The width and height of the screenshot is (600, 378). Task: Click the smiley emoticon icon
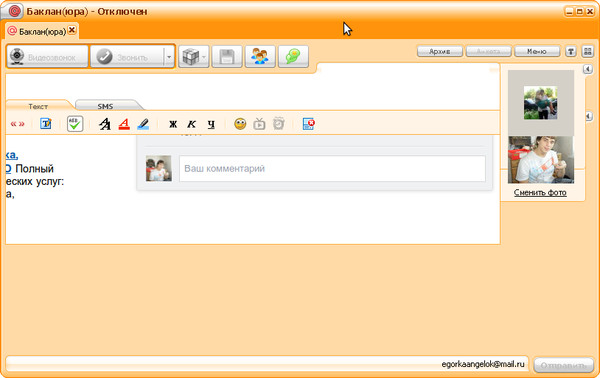pyautogui.click(x=240, y=124)
